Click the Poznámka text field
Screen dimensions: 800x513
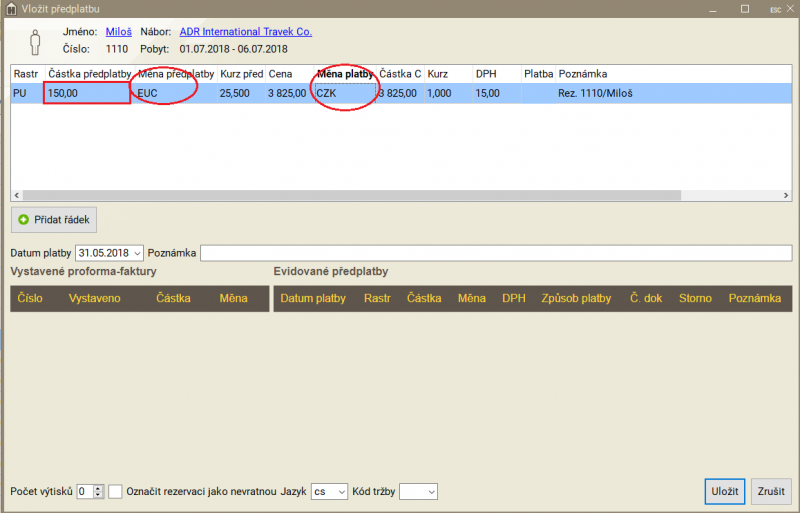point(495,253)
